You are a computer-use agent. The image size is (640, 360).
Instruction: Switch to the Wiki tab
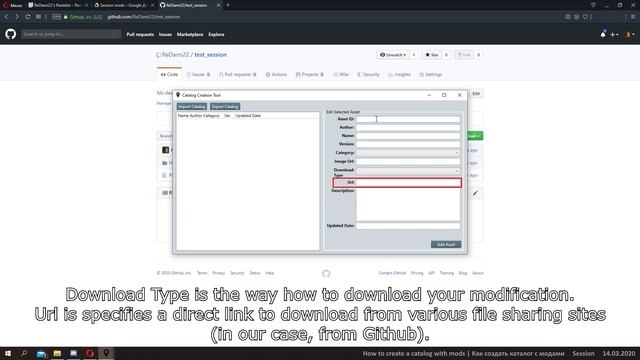coord(341,75)
